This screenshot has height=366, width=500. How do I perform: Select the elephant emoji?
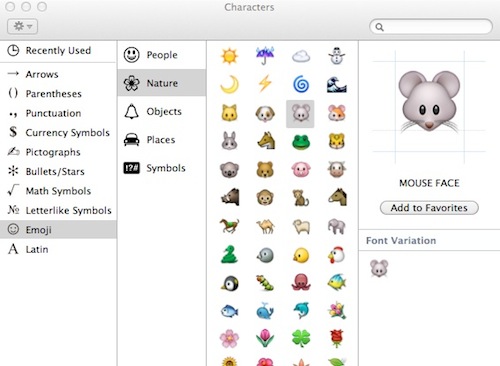click(x=337, y=227)
